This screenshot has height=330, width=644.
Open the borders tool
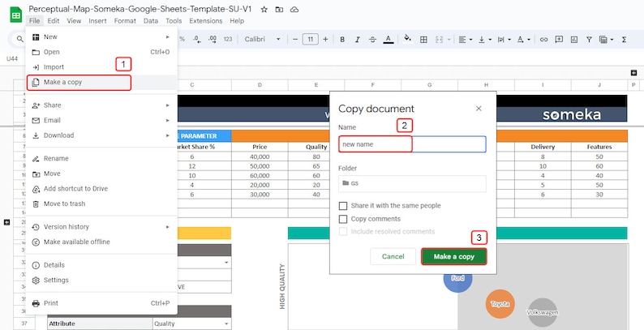pos(423,40)
